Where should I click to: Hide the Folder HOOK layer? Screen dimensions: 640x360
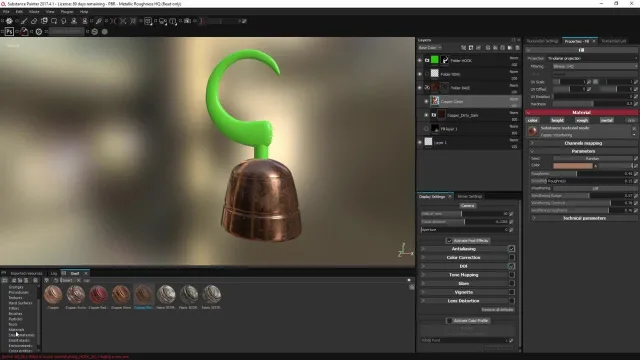tap(420, 60)
